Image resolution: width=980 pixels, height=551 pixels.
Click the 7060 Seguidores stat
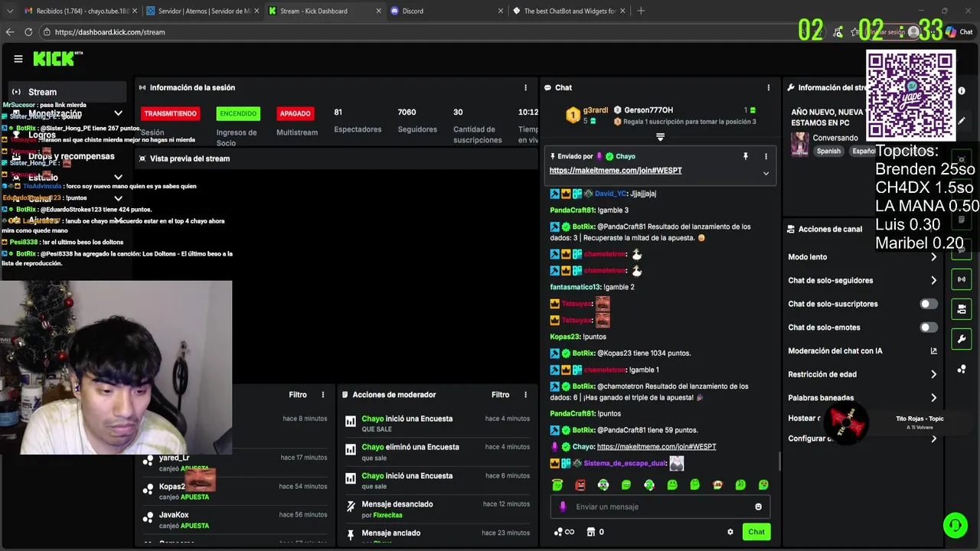coord(417,121)
